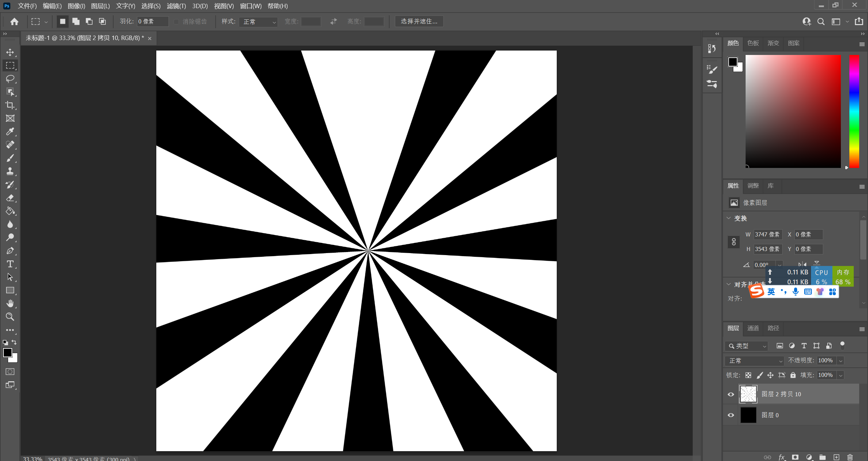
Task: Open the 样式 style dropdown
Action: tap(258, 22)
